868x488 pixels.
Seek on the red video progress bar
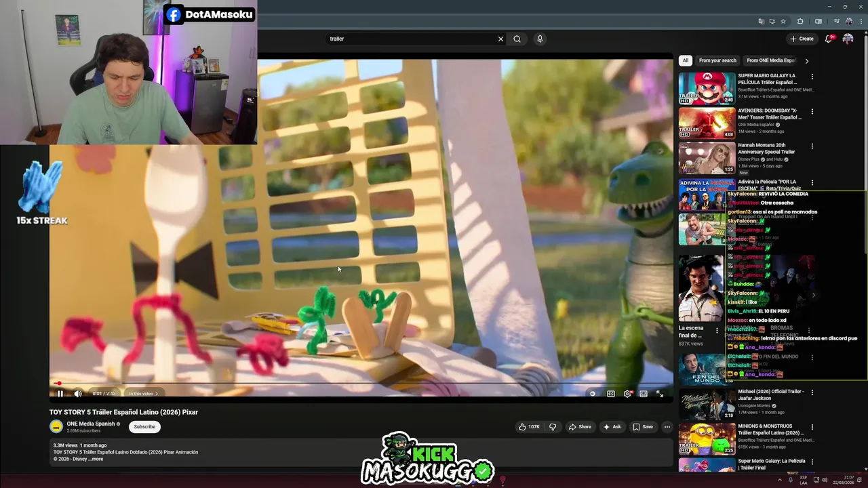[x=361, y=384]
